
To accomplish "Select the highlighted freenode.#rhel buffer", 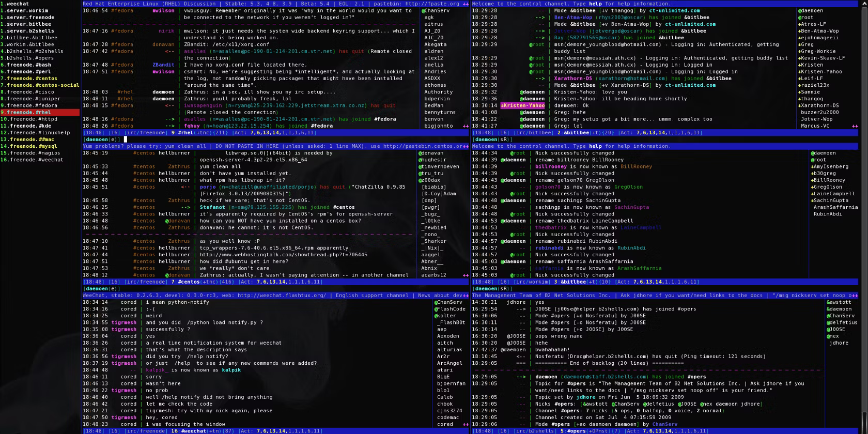I will 40,112.
